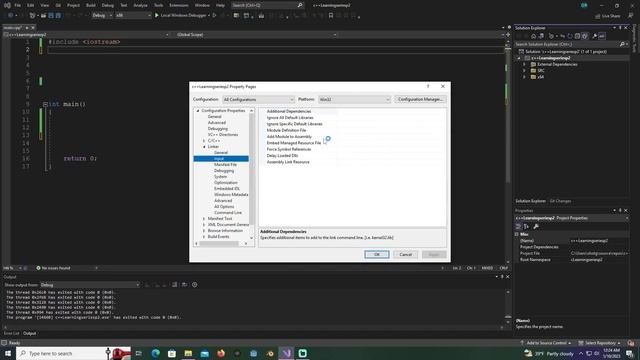This screenshot has height=360, width=640.
Task: Click the Windows Start button
Action: [x=8, y=353]
